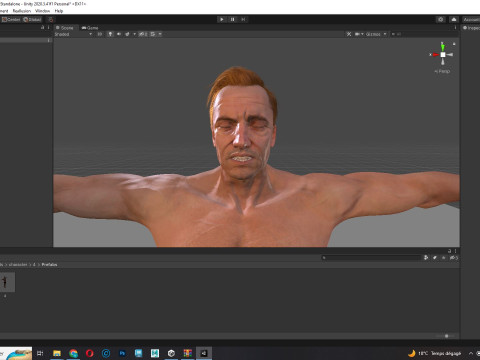Start Play mode with the Play button
480x360 pixels.
222,20
